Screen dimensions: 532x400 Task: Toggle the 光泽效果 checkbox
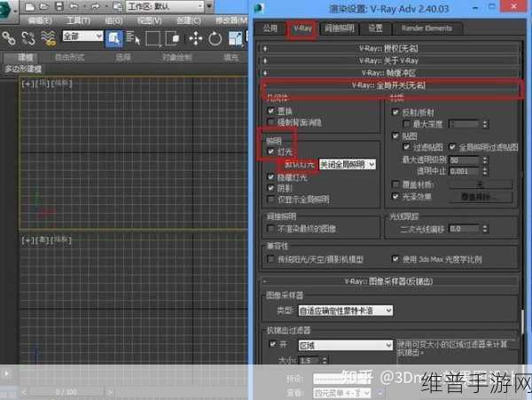pos(395,196)
